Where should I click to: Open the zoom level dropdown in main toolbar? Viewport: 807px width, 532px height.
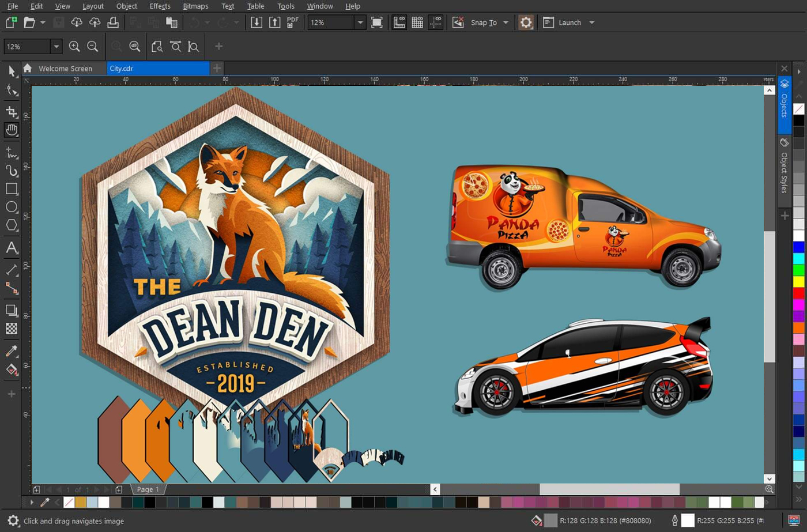click(360, 22)
